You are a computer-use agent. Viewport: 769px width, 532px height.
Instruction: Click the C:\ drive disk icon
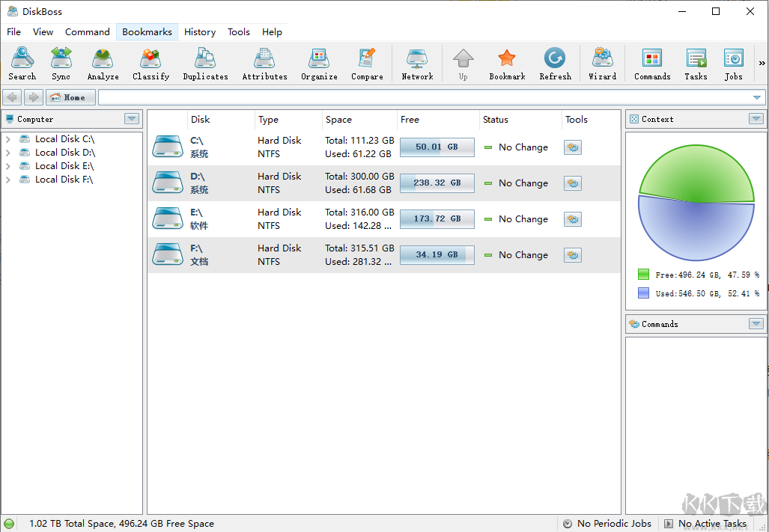coord(167,147)
